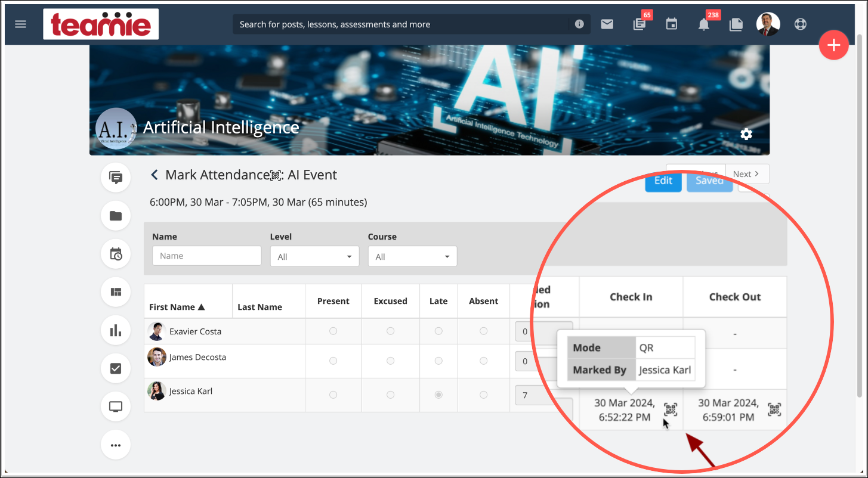Click the Check In column header

tap(631, 297)
